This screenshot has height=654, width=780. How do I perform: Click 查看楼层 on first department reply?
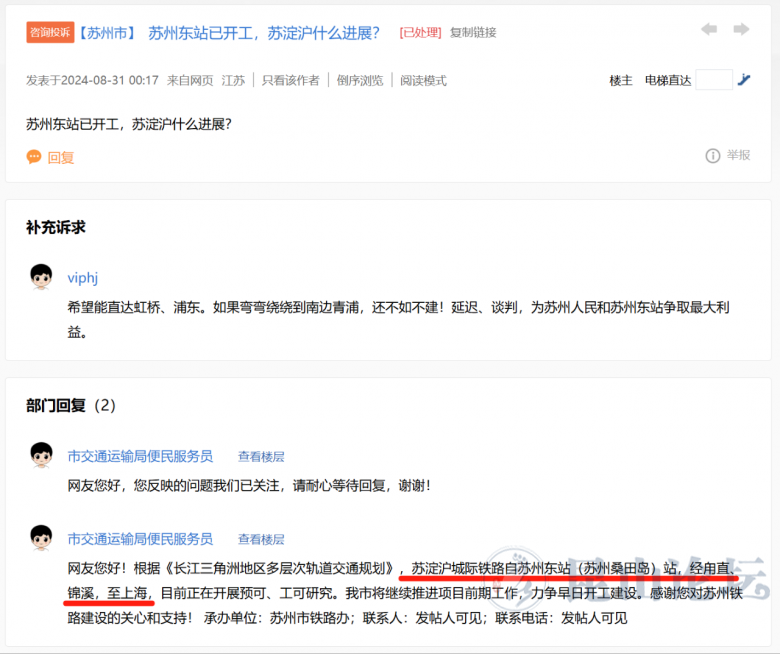click(261, 456)
